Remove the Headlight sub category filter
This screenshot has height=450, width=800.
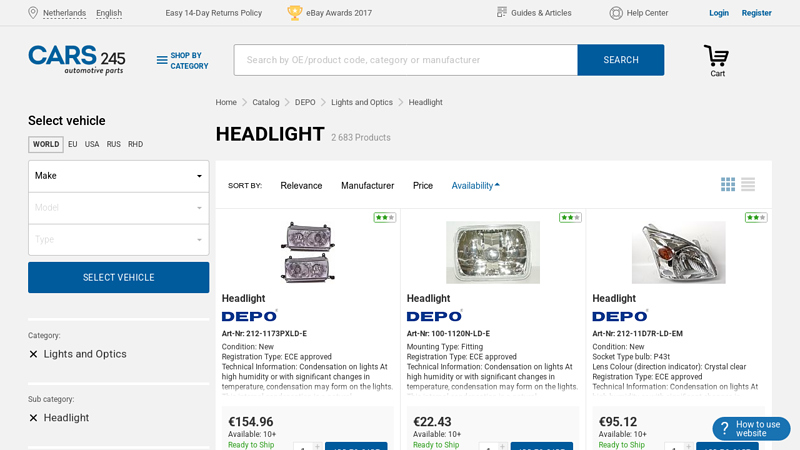(33, 418)
